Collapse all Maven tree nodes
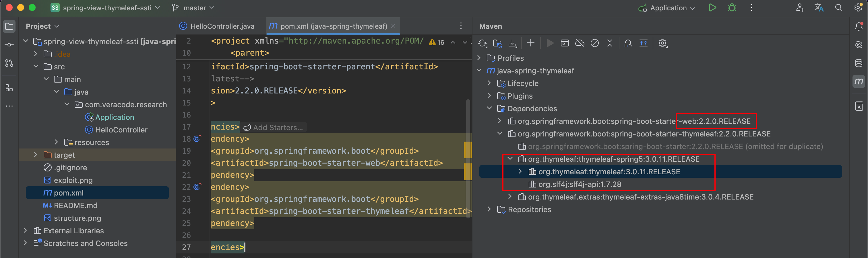 click(610, 43)
